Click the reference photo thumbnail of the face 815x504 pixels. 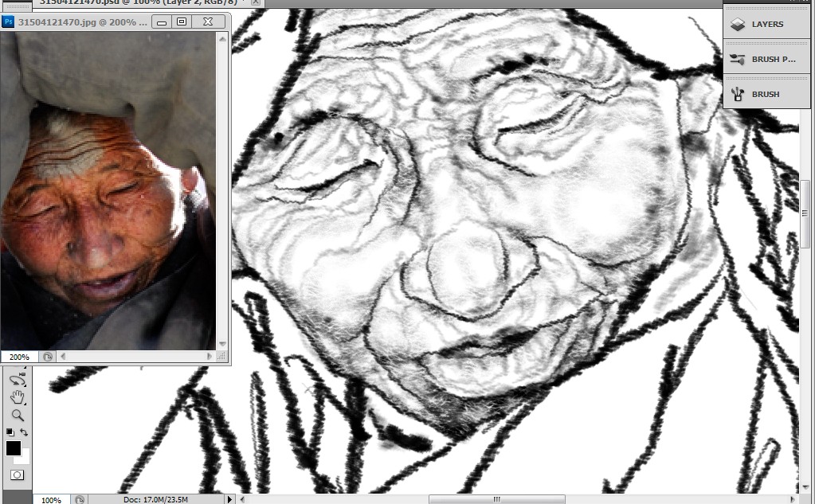pyautogui.click(x=108, y=190)
